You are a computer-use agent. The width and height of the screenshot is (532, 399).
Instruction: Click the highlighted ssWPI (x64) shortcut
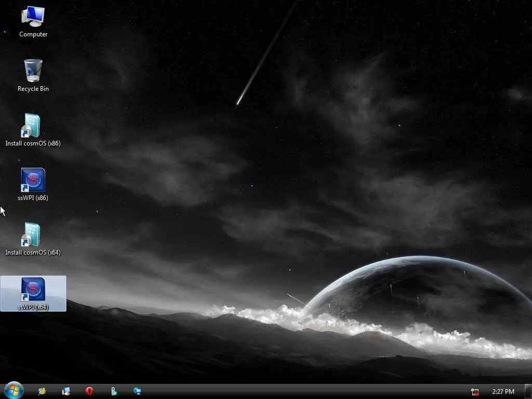click(33, 294)
